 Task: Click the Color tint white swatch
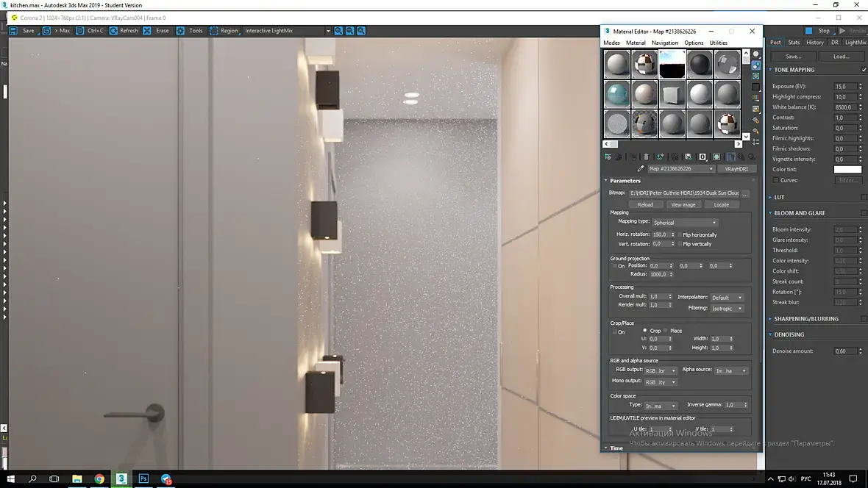tap(847, 170)
